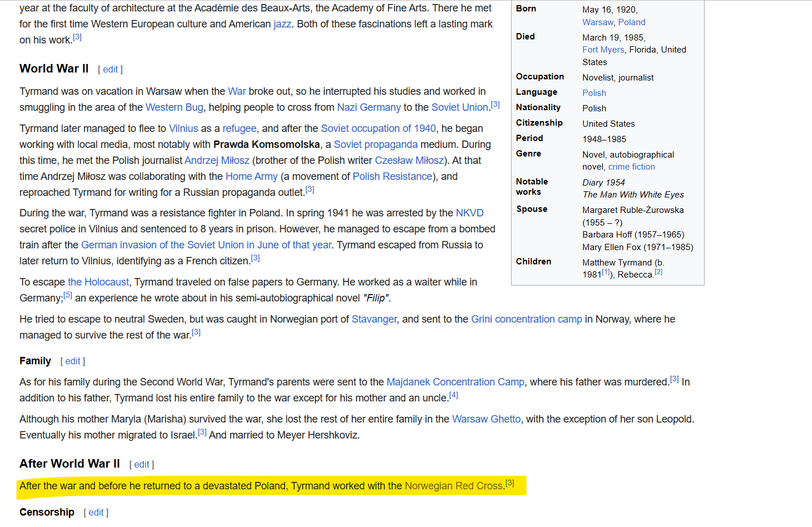Open the Nazi Germany article
Image resolution: width=812 pixels, height=527 pixels.
(369, 107)
